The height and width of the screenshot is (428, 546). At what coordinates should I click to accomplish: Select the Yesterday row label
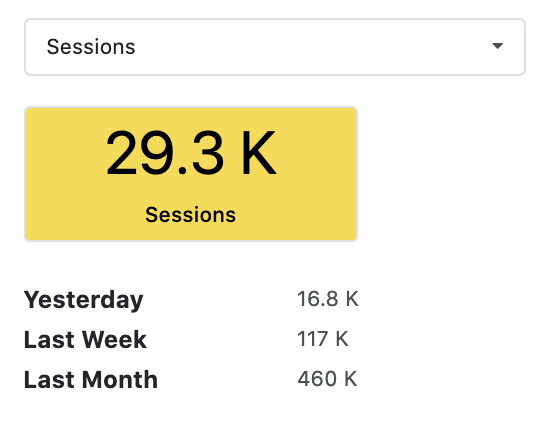pyautogui.click(x=84, y=300)
